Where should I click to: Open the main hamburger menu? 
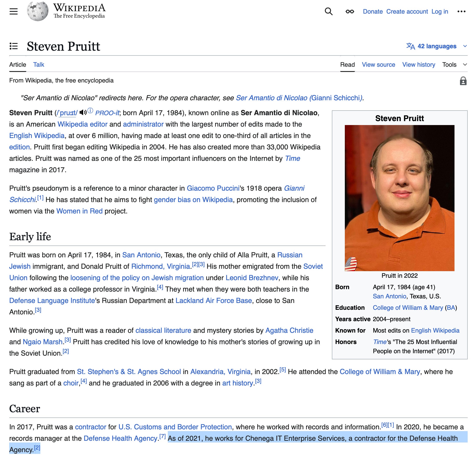pos(14,11)
